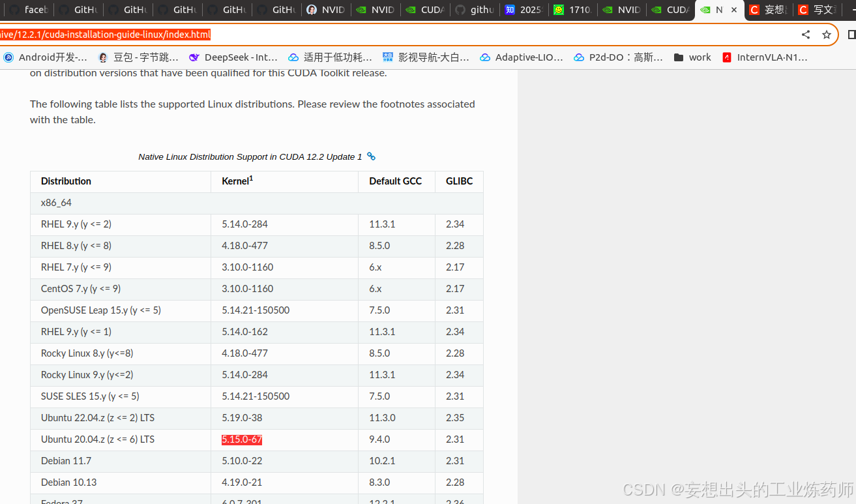Open the 豆包 bookmark

coord(138,57)
